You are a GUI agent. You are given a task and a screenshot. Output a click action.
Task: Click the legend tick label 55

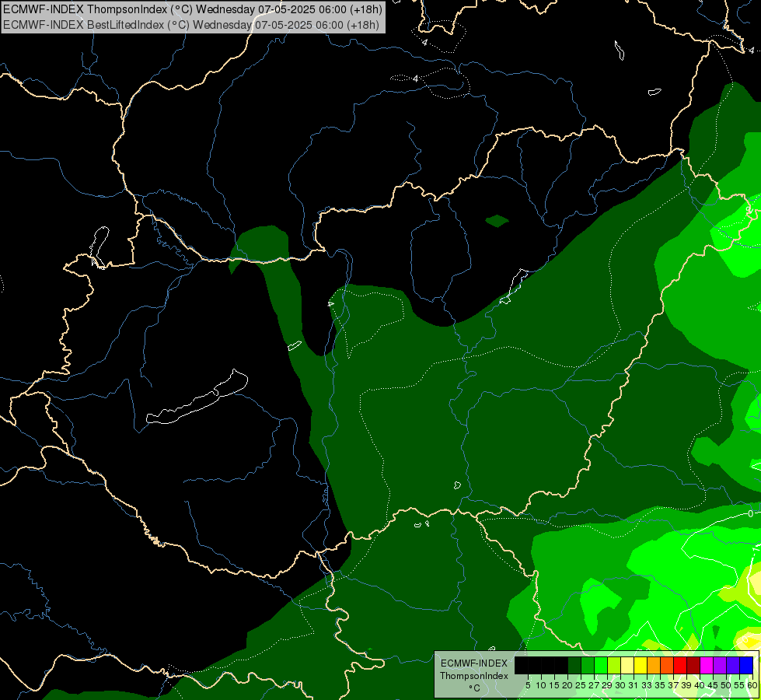740,685
